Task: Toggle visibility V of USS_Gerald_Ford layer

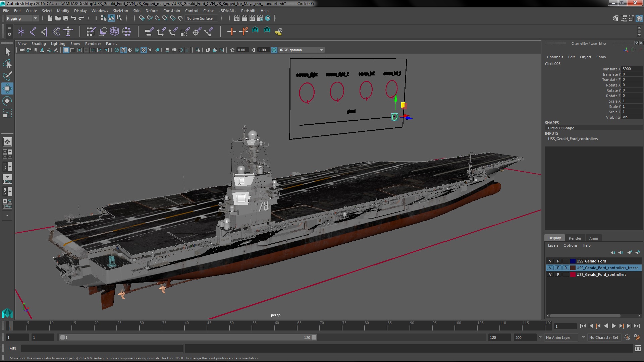Action: pos(550,261)
